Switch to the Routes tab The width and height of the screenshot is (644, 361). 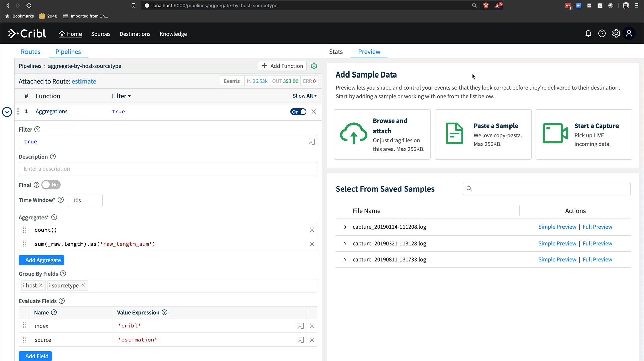tap(31, 52)
